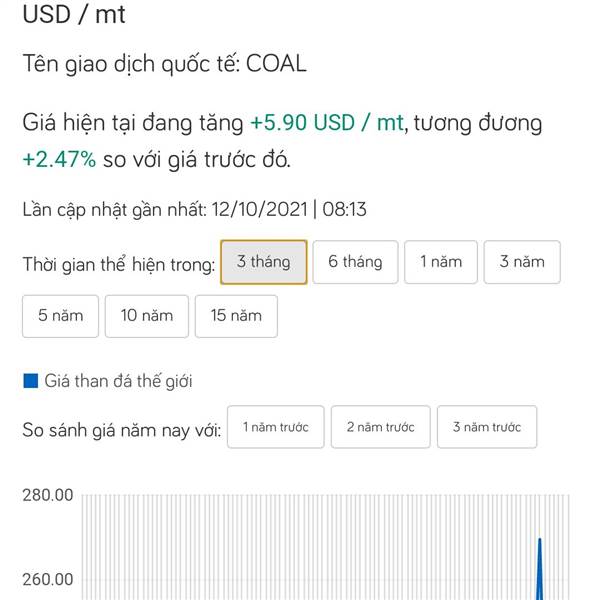Click the 260.00 axis label
This screenshot has width=600, height=600.
click(x=47, y=579)
